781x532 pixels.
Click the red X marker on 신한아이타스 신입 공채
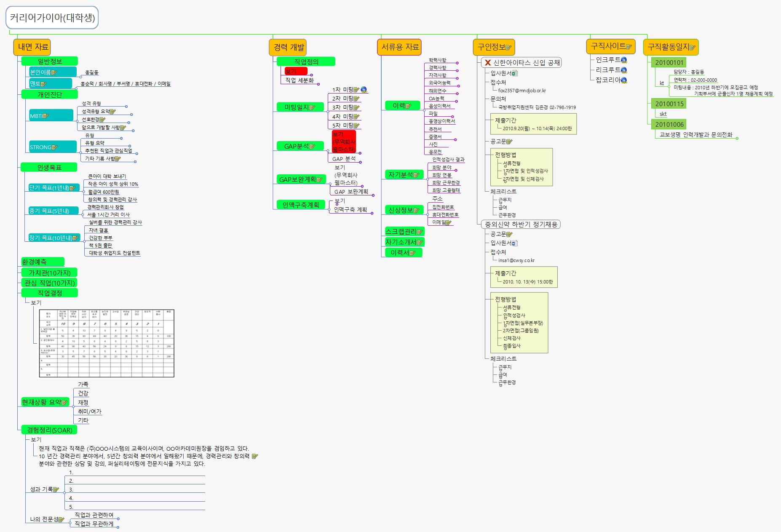pos(488,63)
